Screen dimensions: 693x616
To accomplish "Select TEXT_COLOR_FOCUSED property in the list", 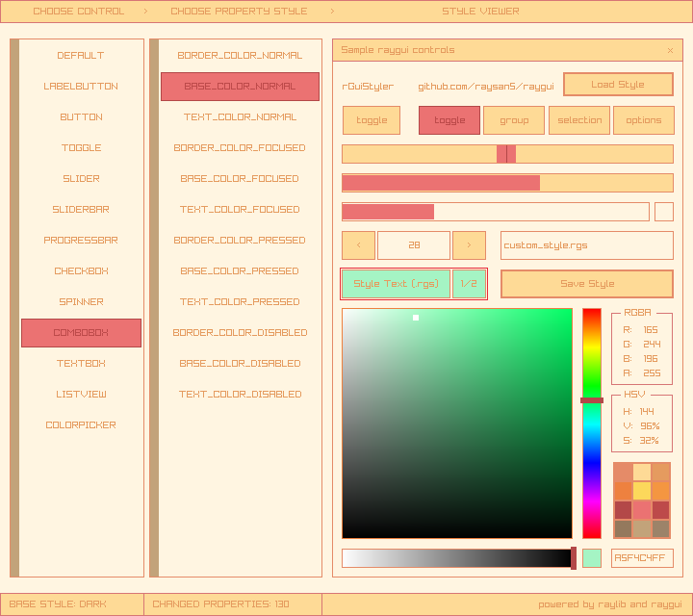I will click(x=240, y=210).
